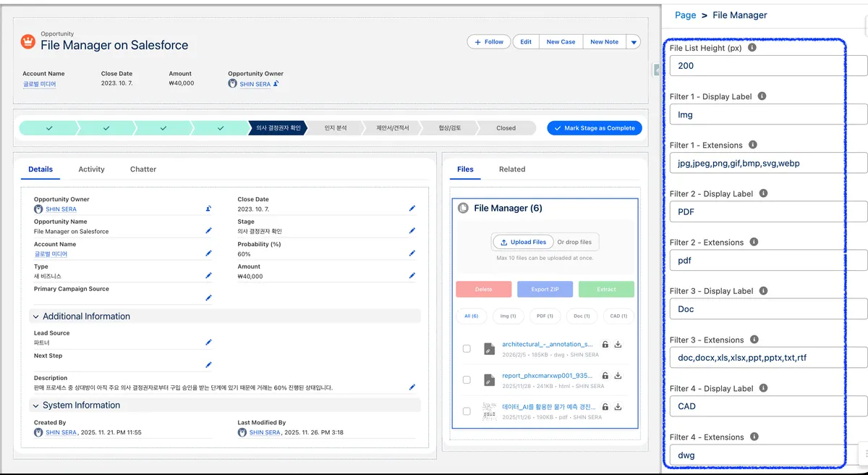The height and width of the screenshot is (475, 868).
Task: Download the report_phxcmarxwp001 html file
Action: coord(618,377)
